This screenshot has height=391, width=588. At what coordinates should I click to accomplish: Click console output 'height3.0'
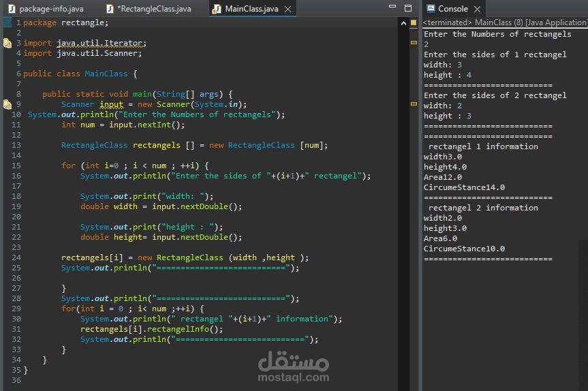click(x=445, y=228)
